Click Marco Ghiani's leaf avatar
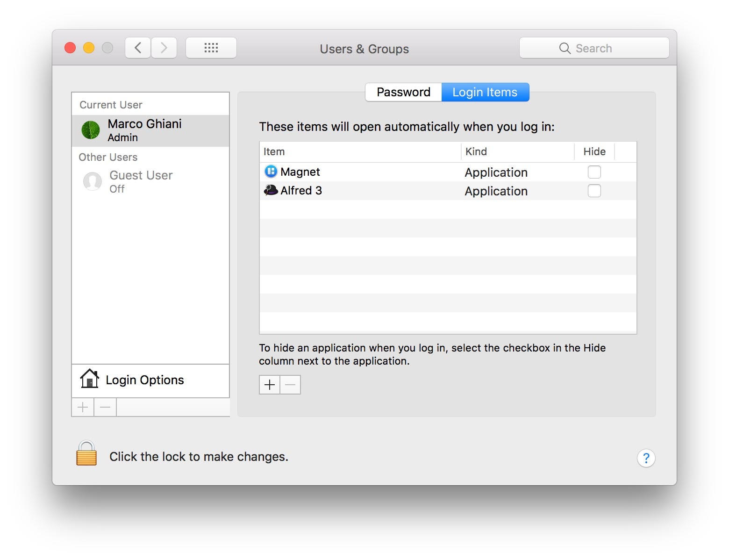729x560 pixels. tap(91, 130)
